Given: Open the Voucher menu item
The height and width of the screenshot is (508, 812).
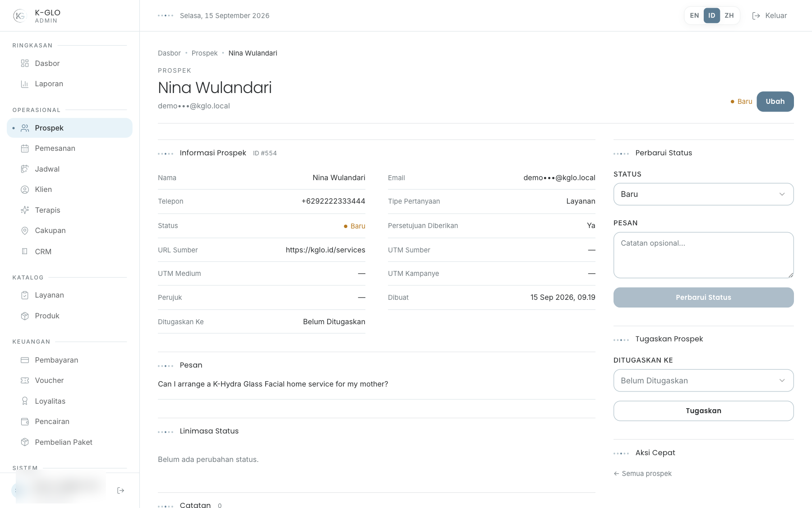Looking at the screenshot, I should (69, 381).
